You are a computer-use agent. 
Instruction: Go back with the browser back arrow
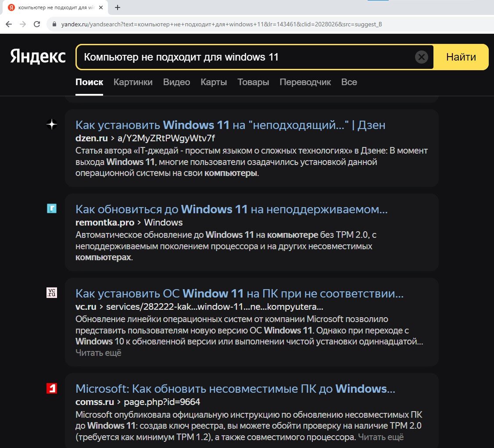pyautogui.click(x=9, y=24)
